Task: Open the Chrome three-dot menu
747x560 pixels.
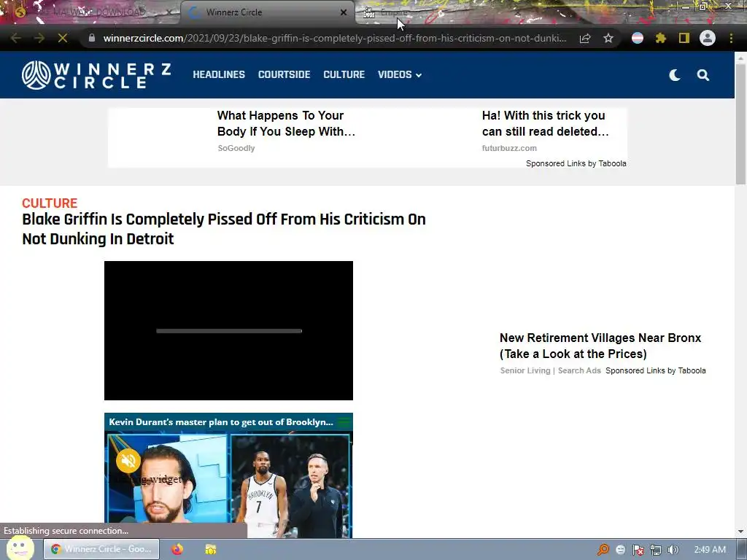Action: click(731, 38)
